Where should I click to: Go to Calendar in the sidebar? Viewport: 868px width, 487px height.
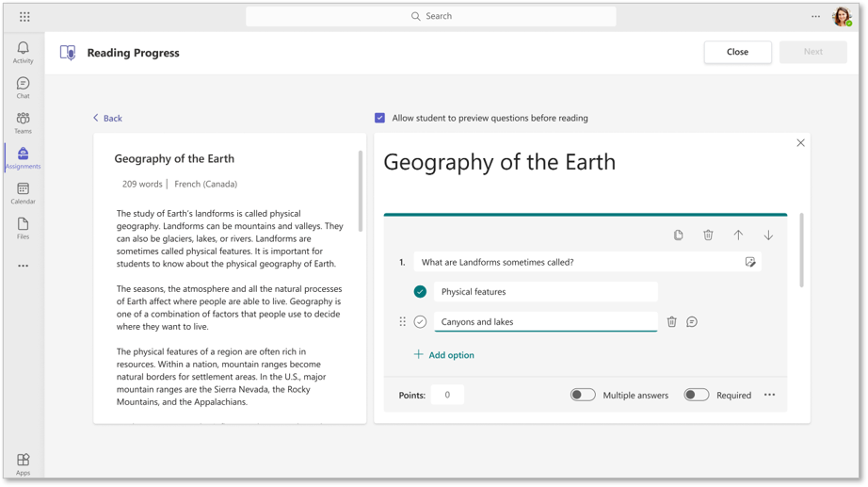click(x=23, y=193)
